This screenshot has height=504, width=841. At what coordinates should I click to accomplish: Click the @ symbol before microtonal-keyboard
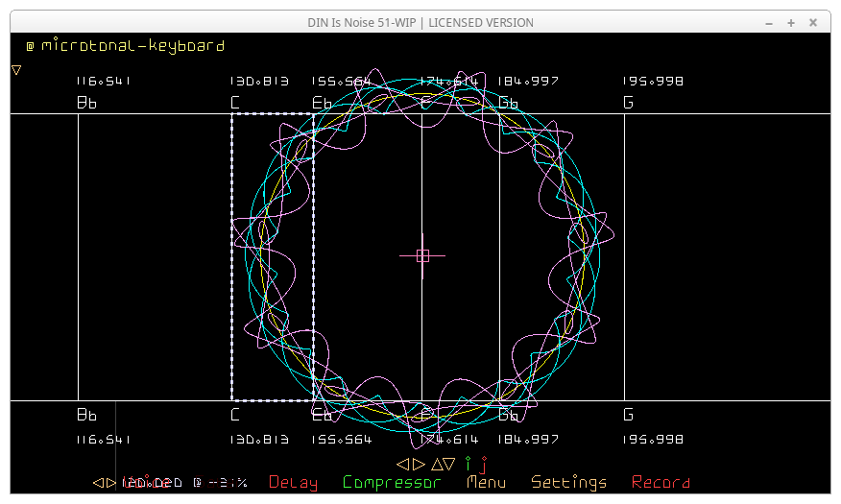tap(30, 46)
